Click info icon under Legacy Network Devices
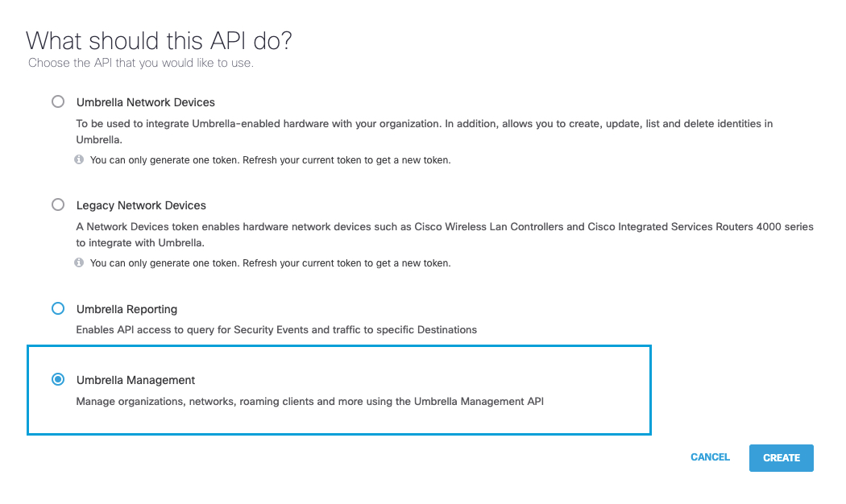 click(x=79, y=262)
